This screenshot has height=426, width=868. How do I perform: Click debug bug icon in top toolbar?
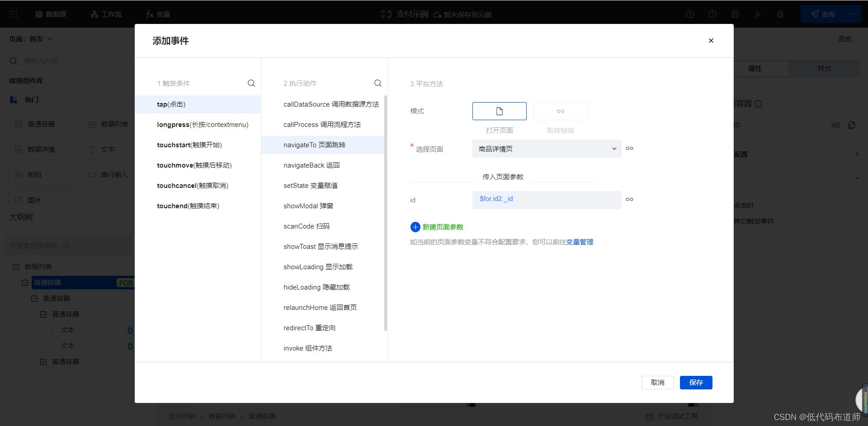point(780,14)
